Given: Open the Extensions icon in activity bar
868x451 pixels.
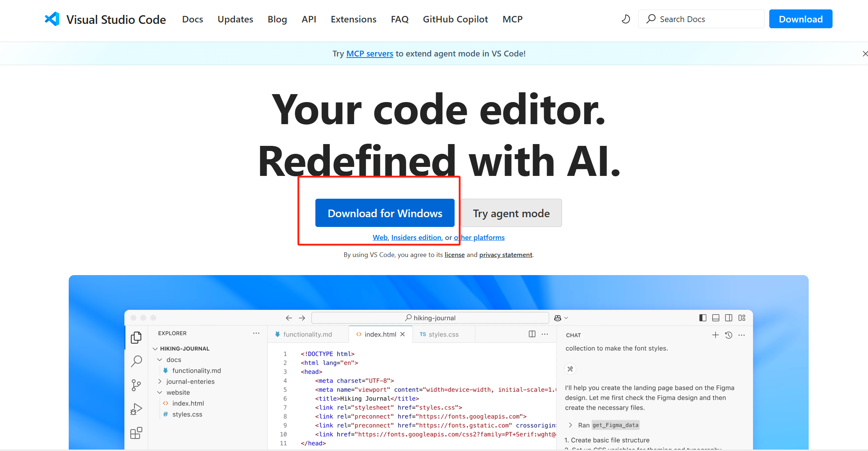Looking at the screenshot, I should point(136,433).
